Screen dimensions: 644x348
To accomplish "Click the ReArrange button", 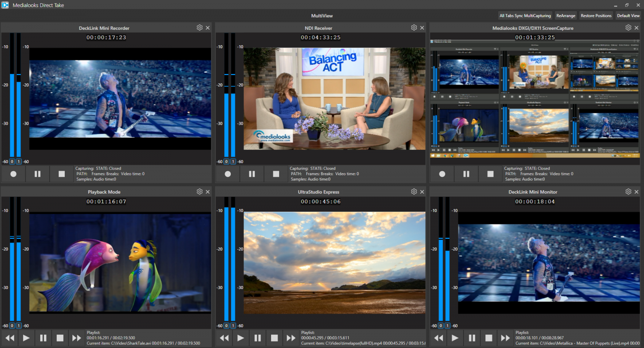I will 566,16.
